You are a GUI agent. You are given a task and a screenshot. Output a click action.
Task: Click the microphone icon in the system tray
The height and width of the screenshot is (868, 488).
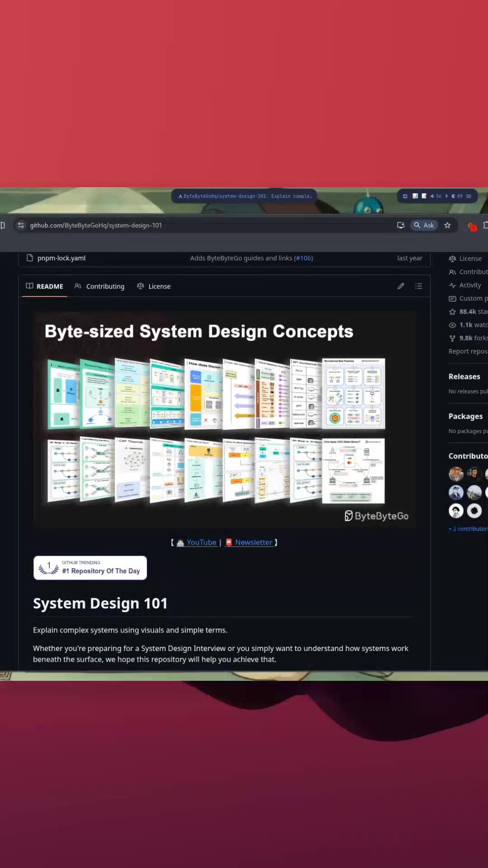[x=446, y=196]
